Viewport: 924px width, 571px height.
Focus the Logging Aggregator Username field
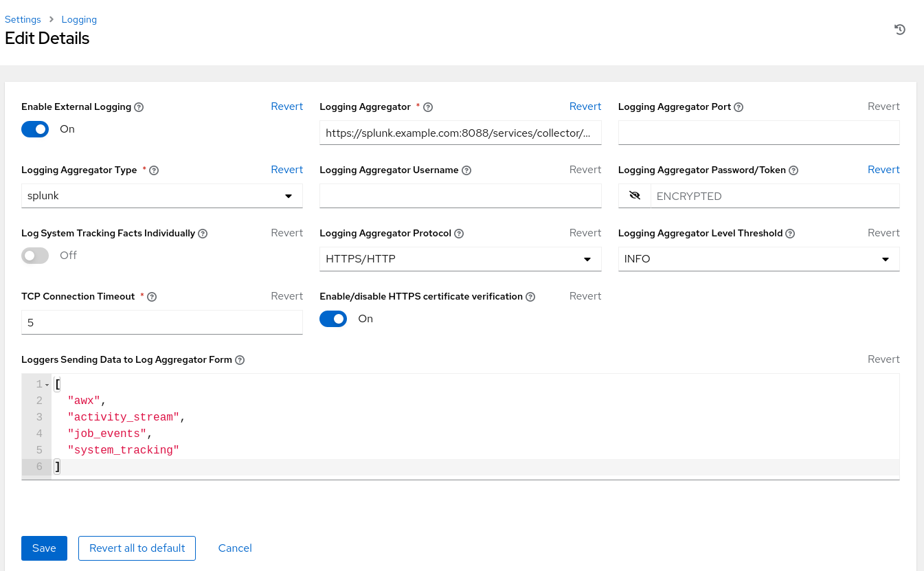(460, 196)
